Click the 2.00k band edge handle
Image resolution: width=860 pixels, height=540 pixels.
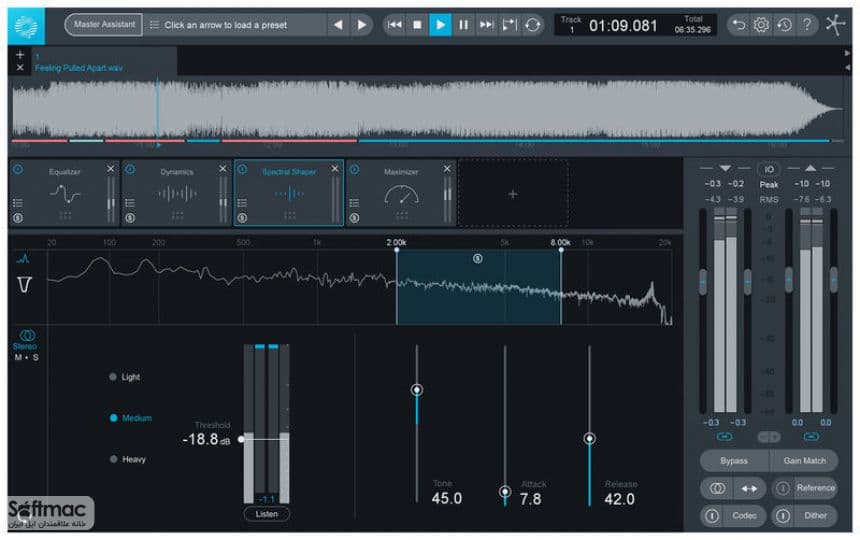point(397,250)
